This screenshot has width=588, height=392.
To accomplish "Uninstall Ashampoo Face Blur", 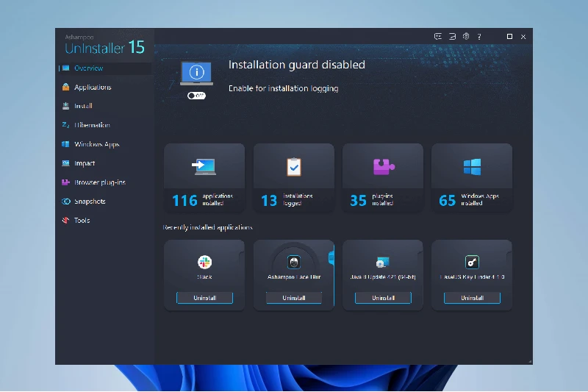I will coord(293,298).
